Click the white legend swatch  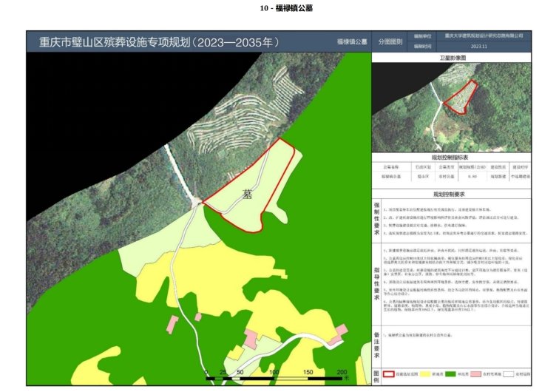[x=509, y=374]
